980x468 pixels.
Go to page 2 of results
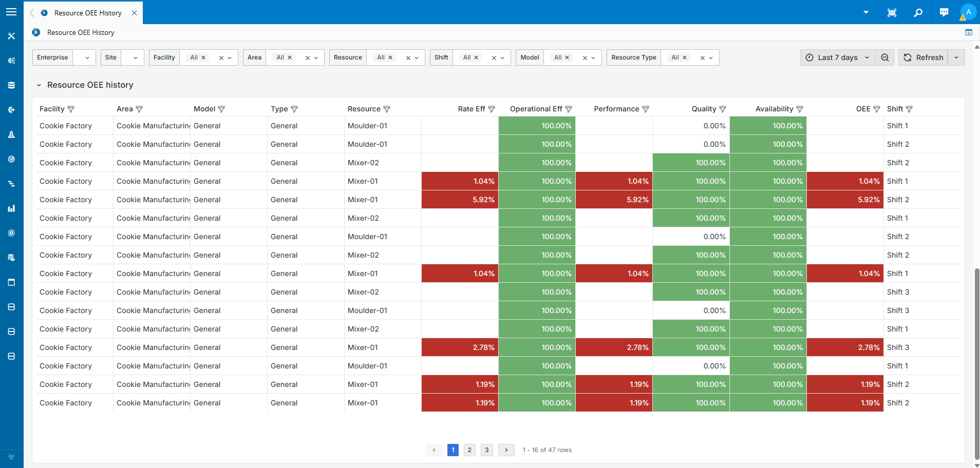tap(469, 450)
